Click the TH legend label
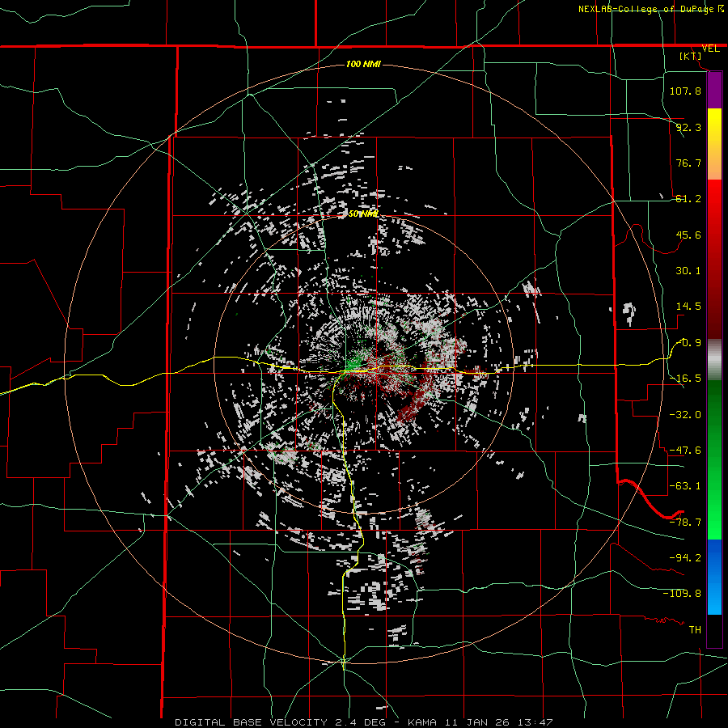Image resolution: width=728 pixels, height=728 pixels. coord(695,630)
